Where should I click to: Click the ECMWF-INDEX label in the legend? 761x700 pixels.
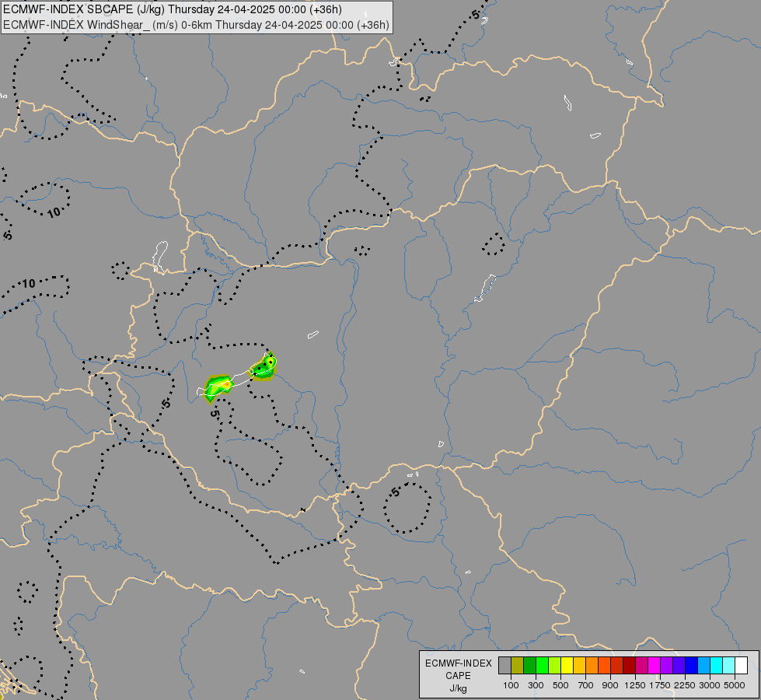pos(459,663)
